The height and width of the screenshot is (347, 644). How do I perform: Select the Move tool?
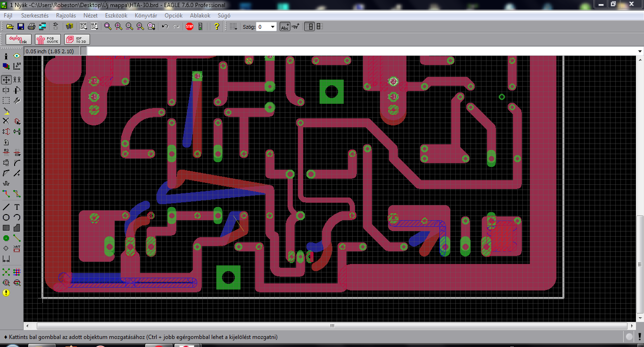pyautogui.click(x=6, y=80)
